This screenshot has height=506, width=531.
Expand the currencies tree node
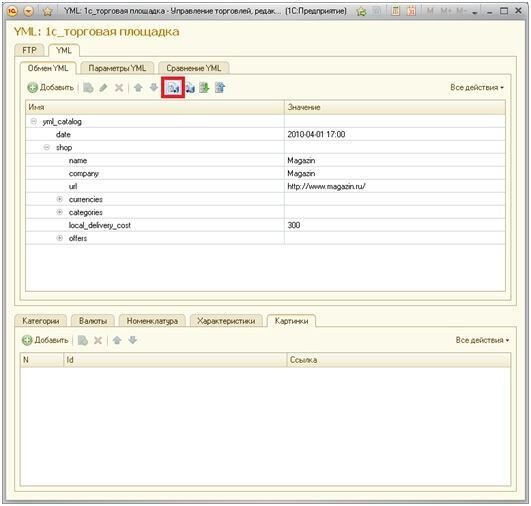60,199
